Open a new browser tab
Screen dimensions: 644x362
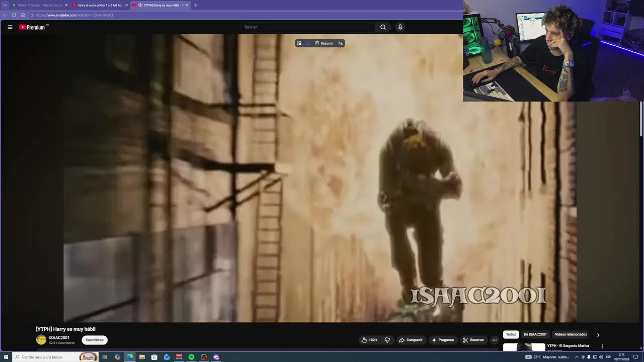(195, 5)
